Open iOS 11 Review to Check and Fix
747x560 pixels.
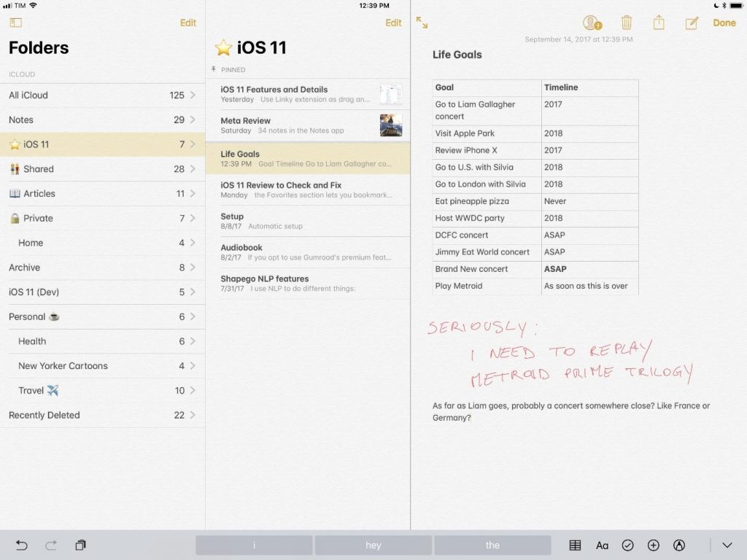tap(308, 190)
